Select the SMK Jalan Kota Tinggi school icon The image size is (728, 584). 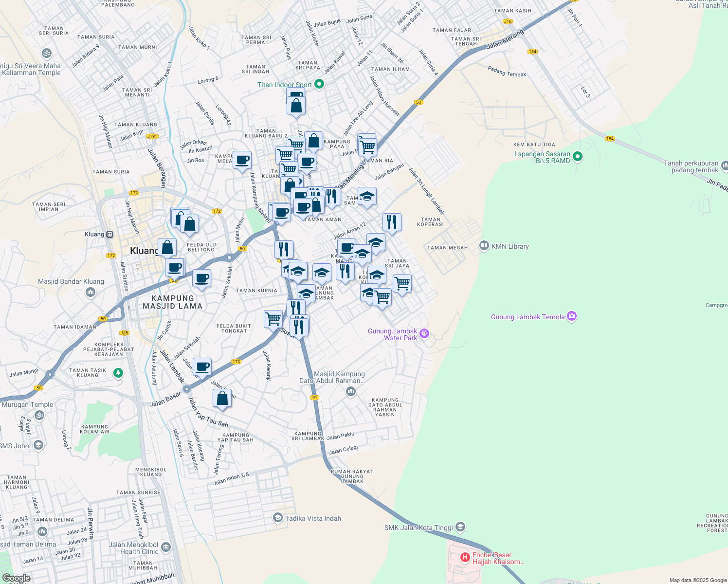460,527
